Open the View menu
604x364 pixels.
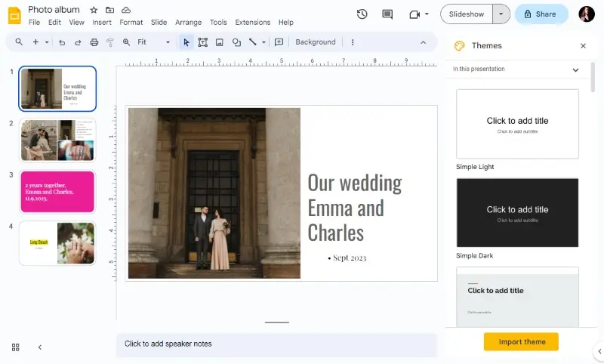(x=76, y=23)
